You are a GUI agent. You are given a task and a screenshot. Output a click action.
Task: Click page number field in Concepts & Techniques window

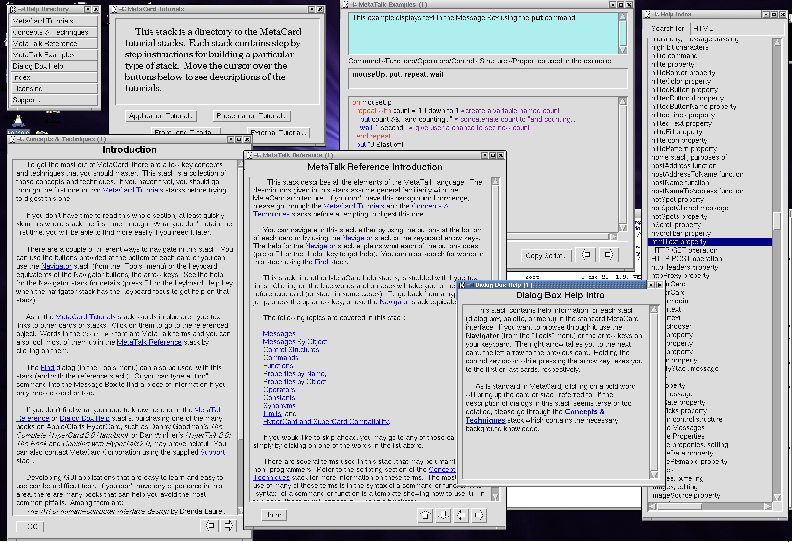click(30, 526)
